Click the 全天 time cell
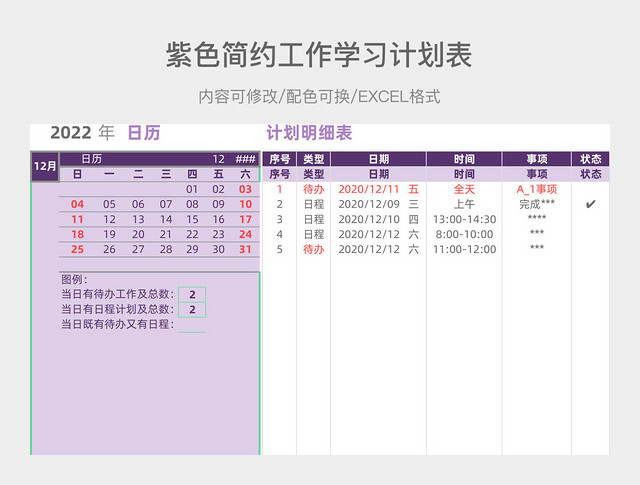Viewport: 640px width, 485px height. tap(464, 189)
